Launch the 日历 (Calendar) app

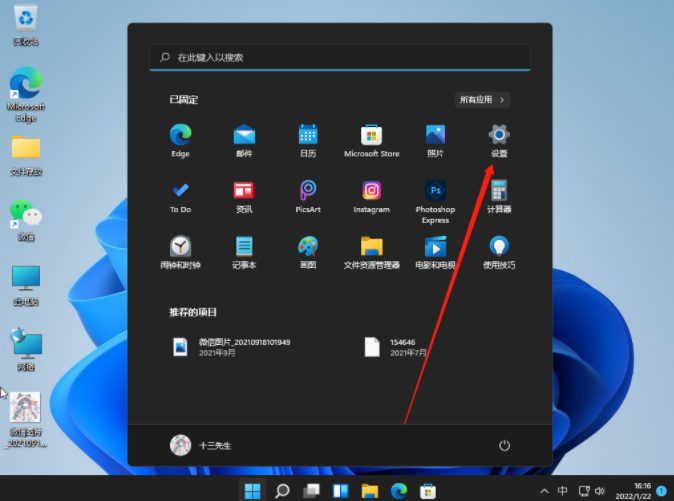point(307,135)
